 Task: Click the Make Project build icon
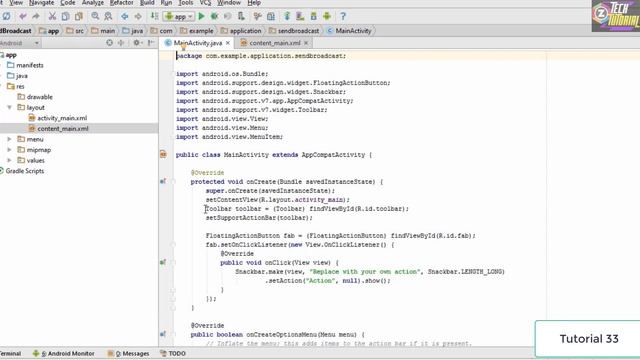pyautogui.click(x=154, y=16)
